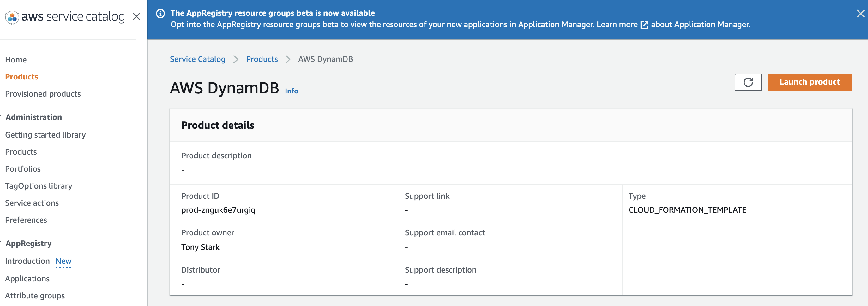This screenshot has width=868, height=306.
Task: Open TagOptions library
Action: point(39,186)
